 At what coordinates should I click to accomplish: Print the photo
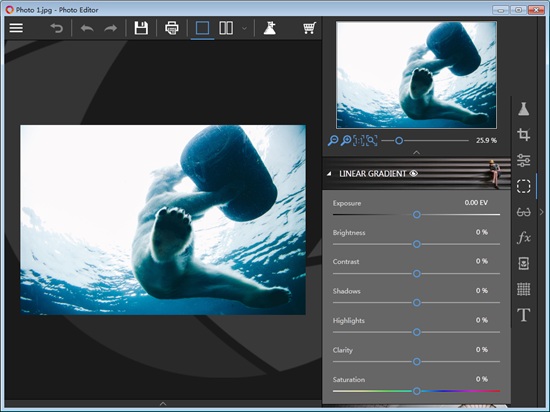click(172, 28)
